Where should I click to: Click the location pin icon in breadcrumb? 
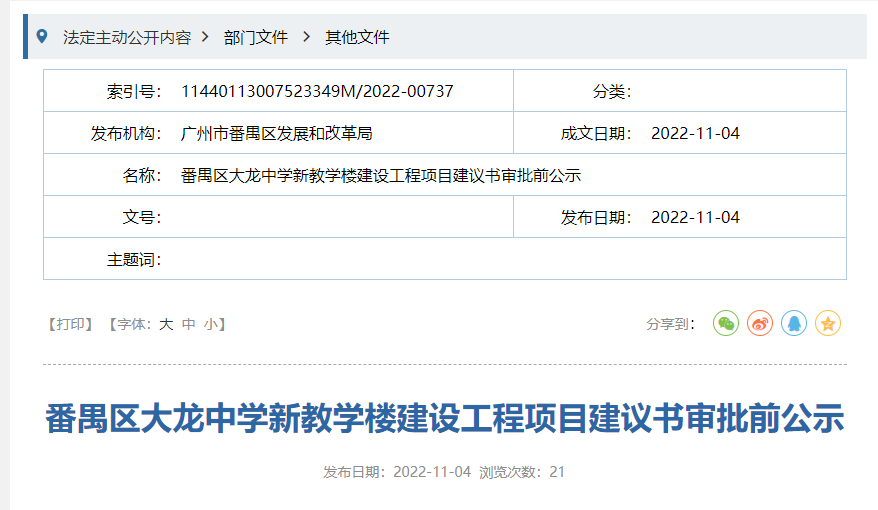[41, 37]
